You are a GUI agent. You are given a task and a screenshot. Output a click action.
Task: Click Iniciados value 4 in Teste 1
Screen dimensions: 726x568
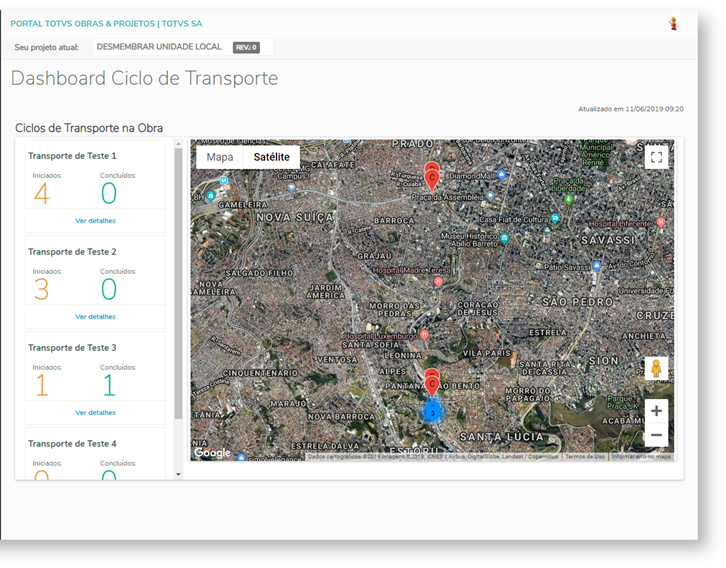pos(42,193)
